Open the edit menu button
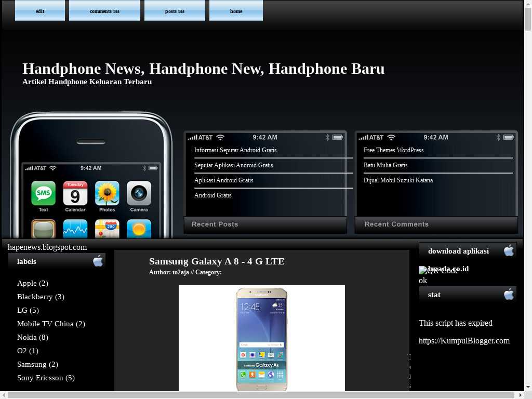 point(40,10)
